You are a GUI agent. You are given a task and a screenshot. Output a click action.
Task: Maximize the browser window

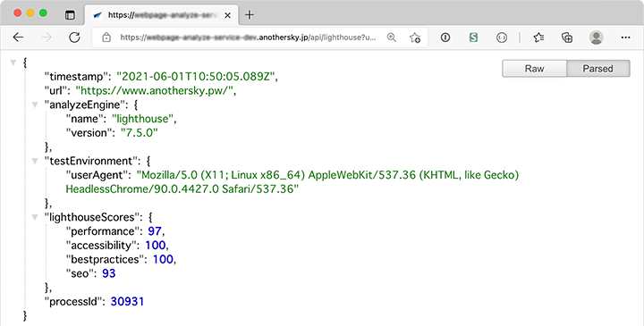tap(43, 13)
